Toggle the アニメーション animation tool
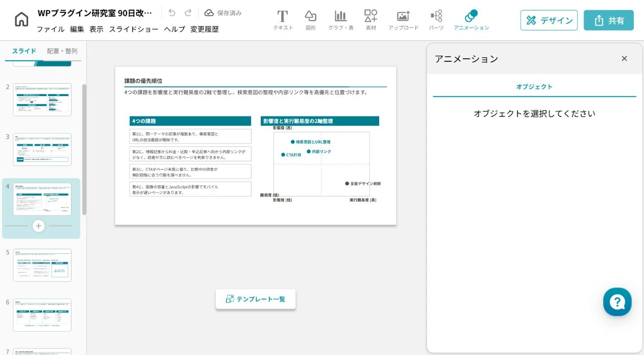Image resolution: width=644 pixels, height=355 pixels. tap(471, 20)
